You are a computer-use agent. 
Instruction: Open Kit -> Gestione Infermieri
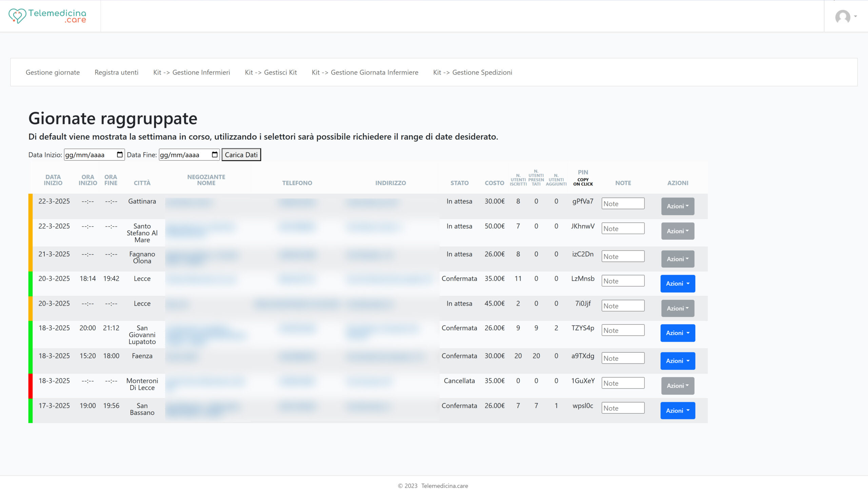[192, 72]
